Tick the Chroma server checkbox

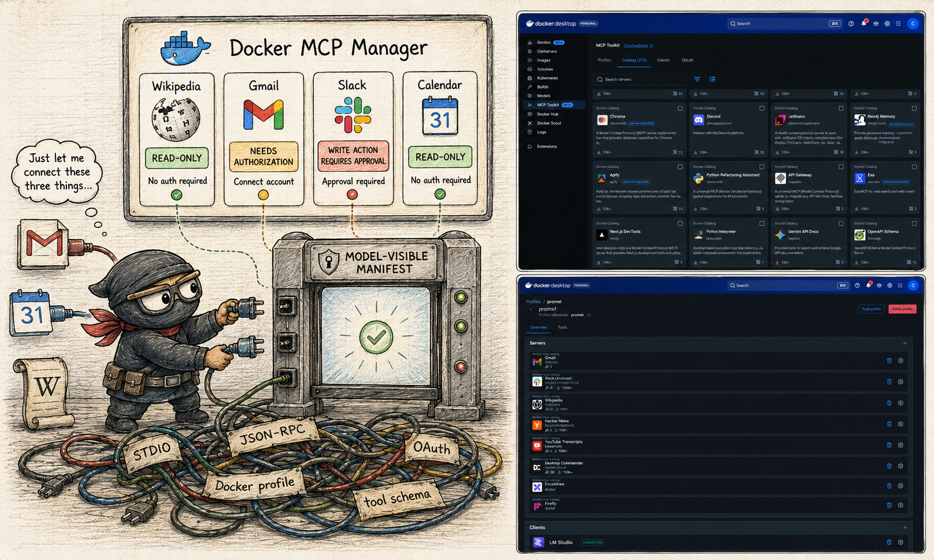pyautogui.click(x=680, y=108)
